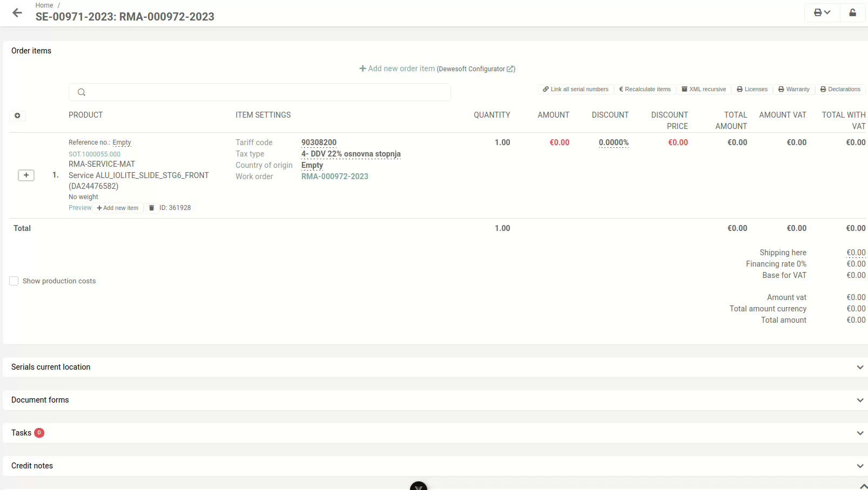Open the Home breadcrumb link
Viewport: 868px width, 490px height.
click(44, 5)
